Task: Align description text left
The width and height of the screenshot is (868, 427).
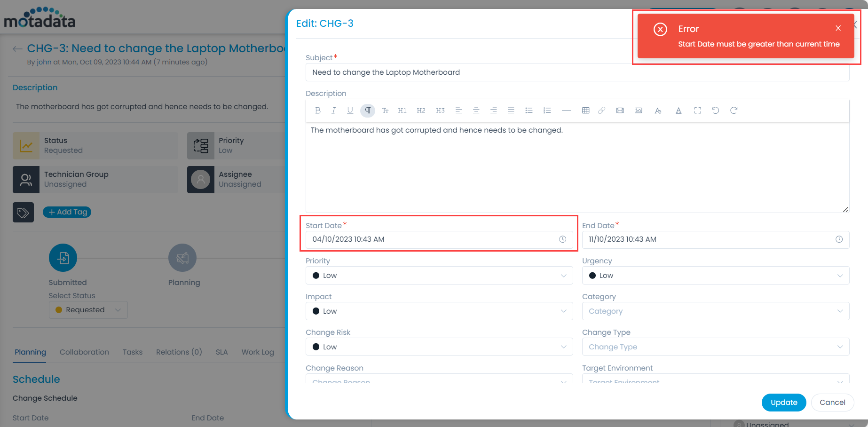Action: (458, 111)
